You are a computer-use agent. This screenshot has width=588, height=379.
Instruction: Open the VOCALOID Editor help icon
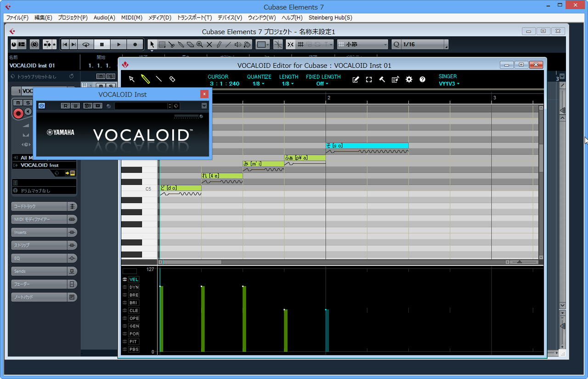click(422, 80)
